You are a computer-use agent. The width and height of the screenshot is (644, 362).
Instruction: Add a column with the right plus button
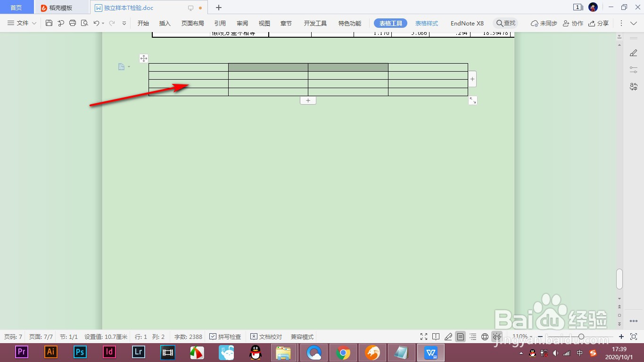click(472, 79)
